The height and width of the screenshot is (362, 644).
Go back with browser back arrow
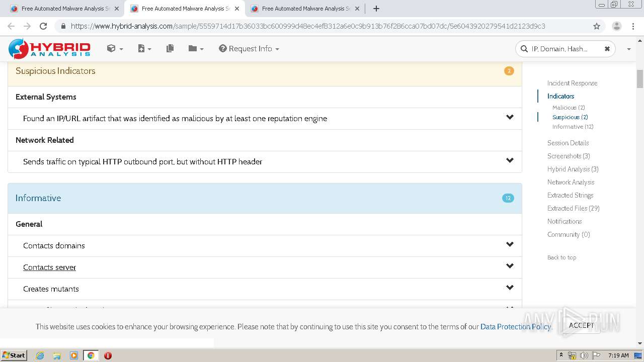[x=11, y=26]
